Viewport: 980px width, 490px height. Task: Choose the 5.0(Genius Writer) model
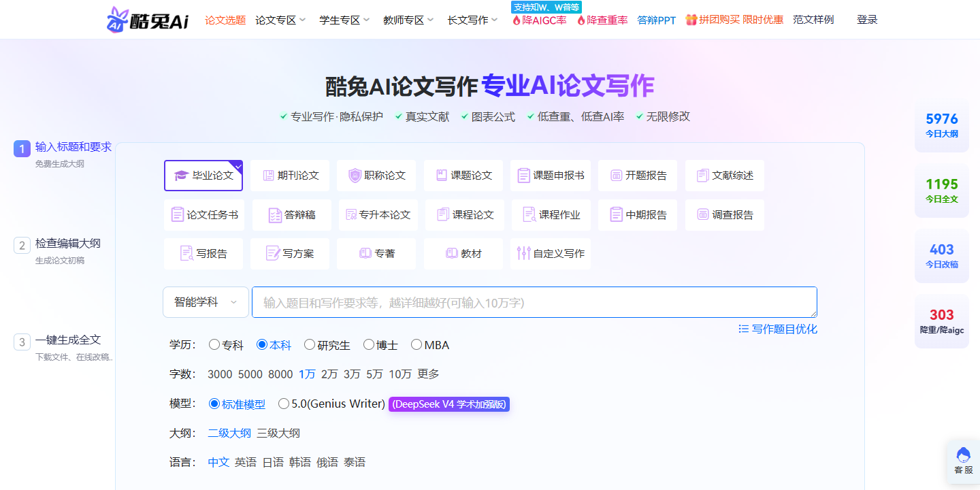pyautogui.click(x=284, y=404)
